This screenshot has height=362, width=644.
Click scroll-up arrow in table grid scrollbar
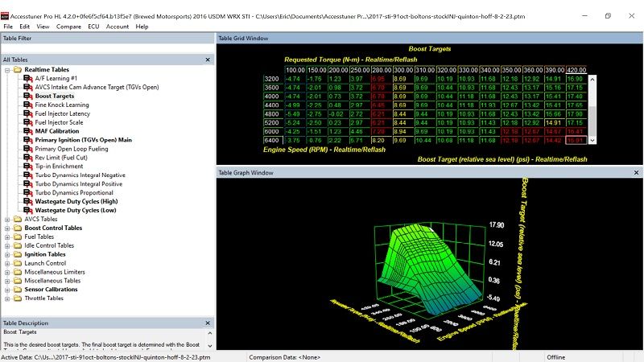(592, 79)
